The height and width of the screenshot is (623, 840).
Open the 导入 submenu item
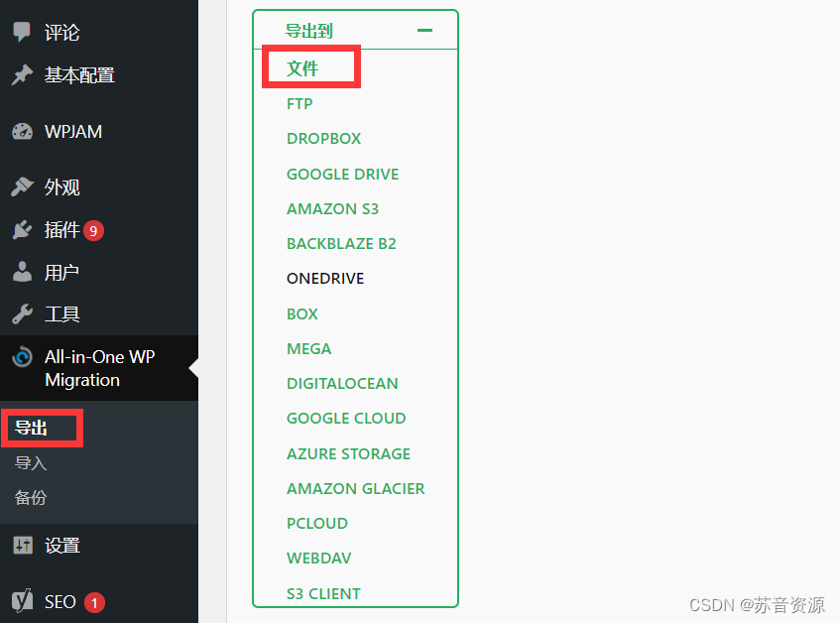click(x=31, y=463)
